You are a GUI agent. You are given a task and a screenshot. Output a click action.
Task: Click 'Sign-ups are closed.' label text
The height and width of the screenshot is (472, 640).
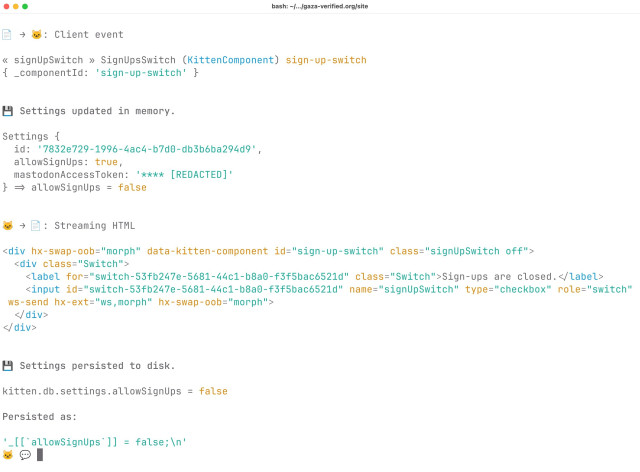pyautogui.click(x=500, y=277)
